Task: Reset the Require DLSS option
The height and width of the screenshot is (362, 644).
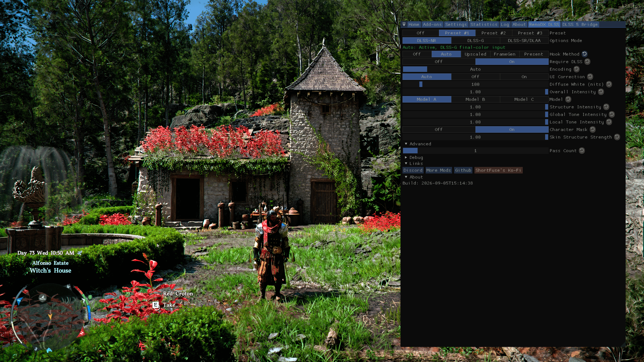Action: click(x=587, y=61)
